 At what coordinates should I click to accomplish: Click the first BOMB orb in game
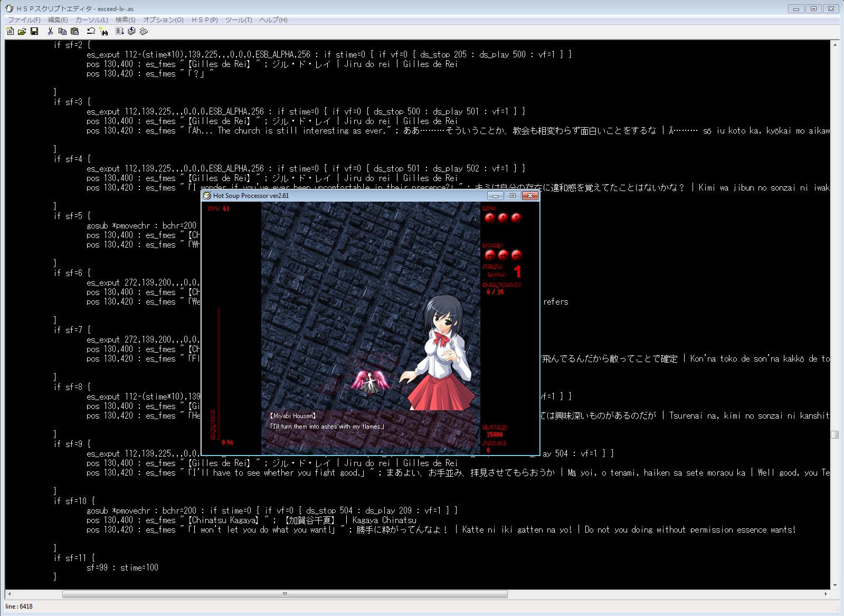490,255
